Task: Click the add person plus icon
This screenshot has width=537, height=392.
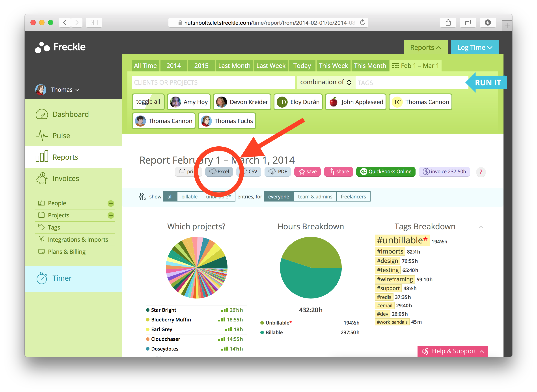Action: click(x=111, y=203)
